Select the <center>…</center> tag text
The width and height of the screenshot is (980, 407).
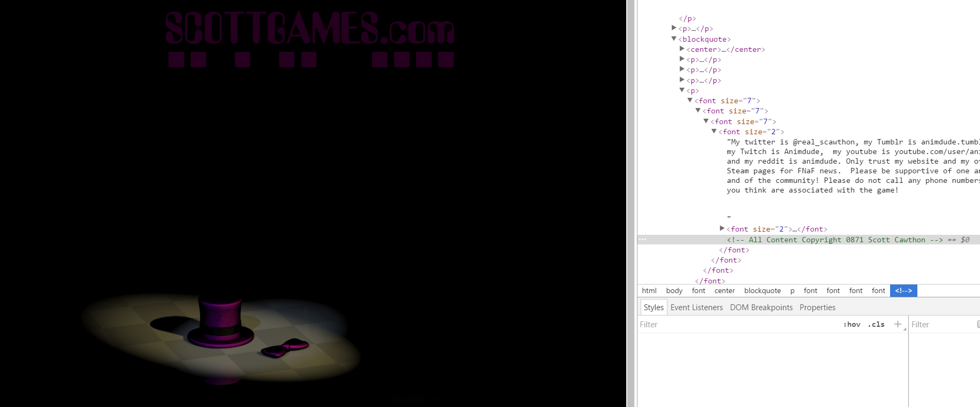726,49
